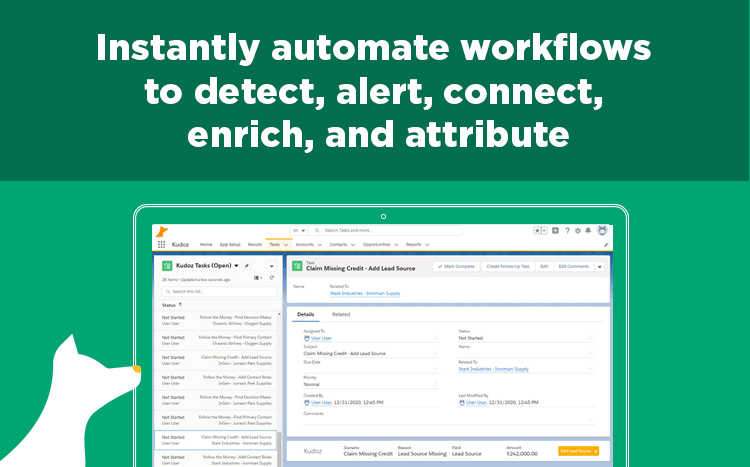Expand the Reports tab chevron

(x=427, y=245)
